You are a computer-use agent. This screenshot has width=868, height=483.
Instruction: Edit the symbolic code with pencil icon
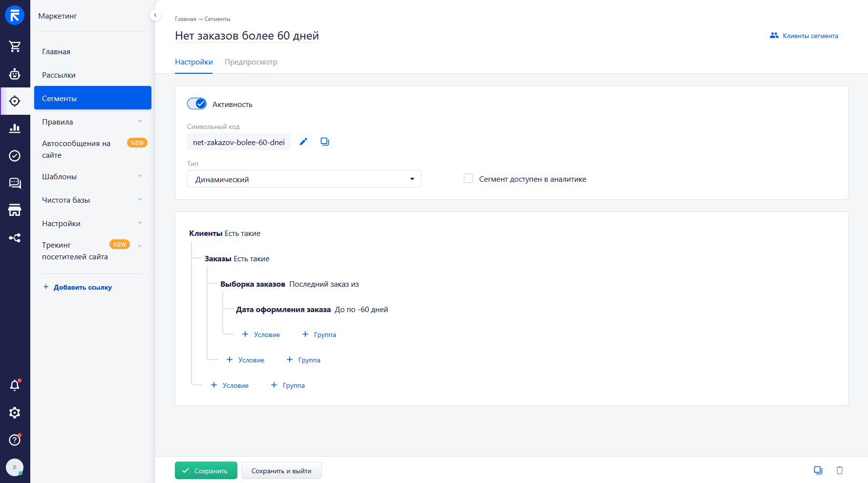tap(303, 142)
